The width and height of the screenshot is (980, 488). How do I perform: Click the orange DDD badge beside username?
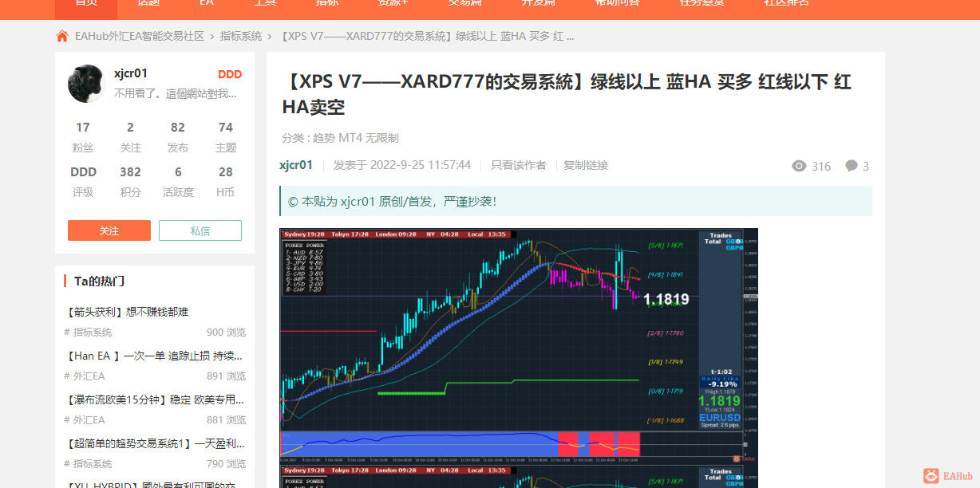coord(230,74)
